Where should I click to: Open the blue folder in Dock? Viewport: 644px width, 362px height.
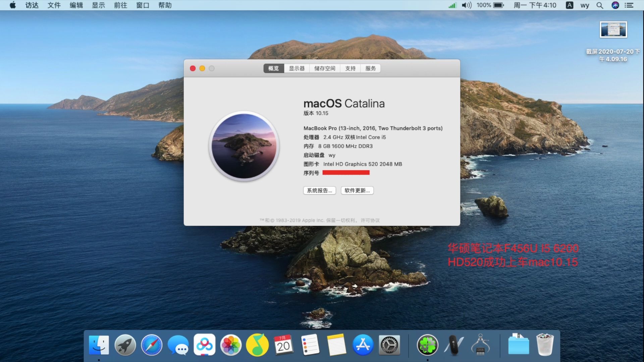point(518,344)
